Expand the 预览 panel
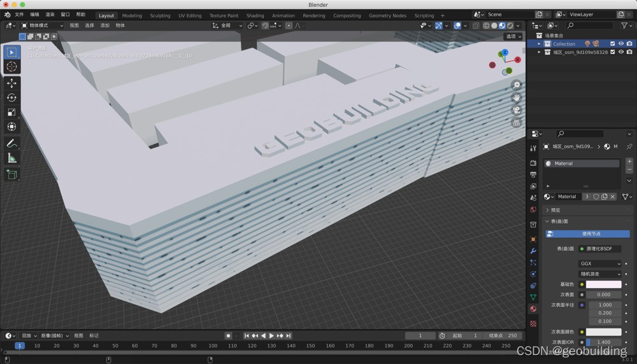 click(x=547, y=210)
